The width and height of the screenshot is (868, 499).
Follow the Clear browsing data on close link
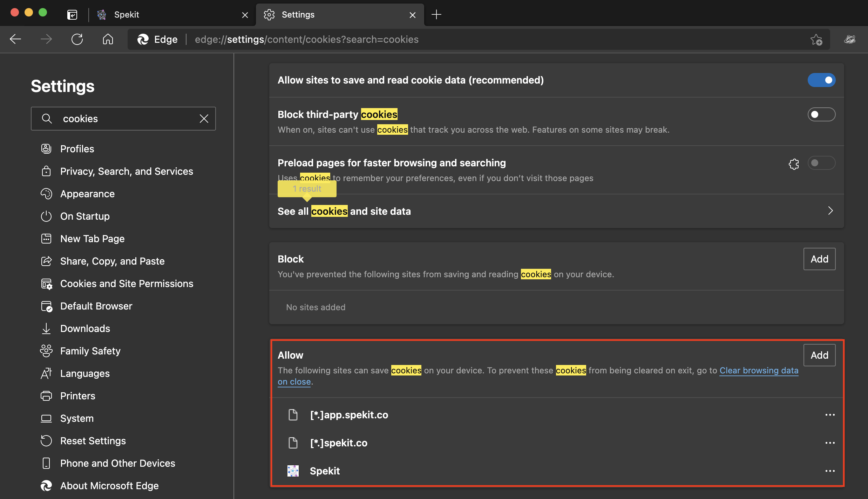[759, 371]
